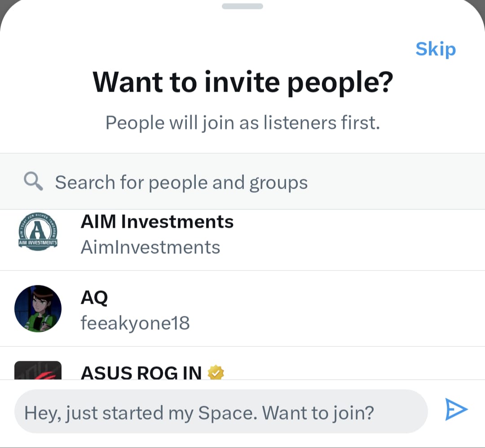485x448 pixels.
Task: Click the gold verified badge next to ASUS ROG IN
Action: 217,373
